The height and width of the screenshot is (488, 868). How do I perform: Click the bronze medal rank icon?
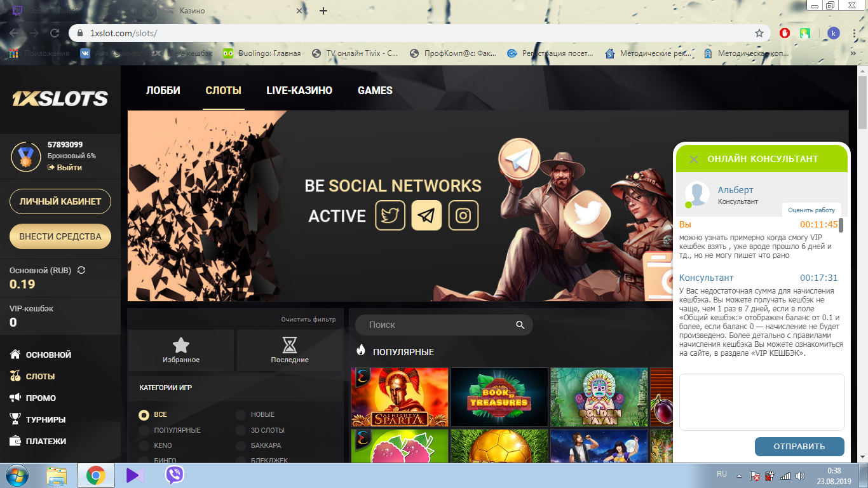[26, 157]
